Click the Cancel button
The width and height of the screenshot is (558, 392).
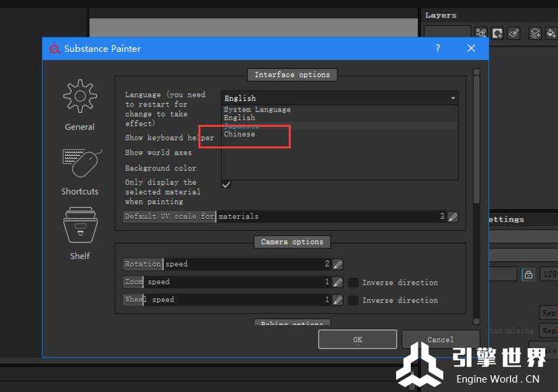click(x=441, y=339)
